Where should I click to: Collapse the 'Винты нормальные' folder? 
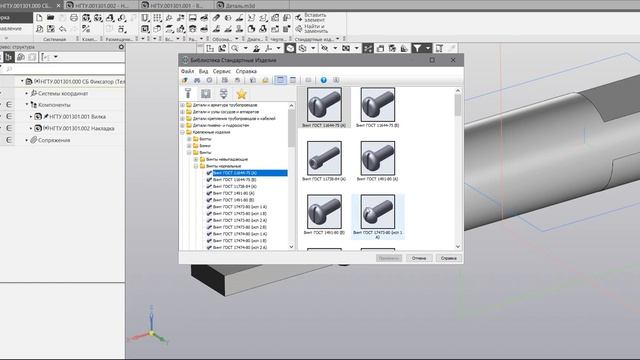(196, 166)
